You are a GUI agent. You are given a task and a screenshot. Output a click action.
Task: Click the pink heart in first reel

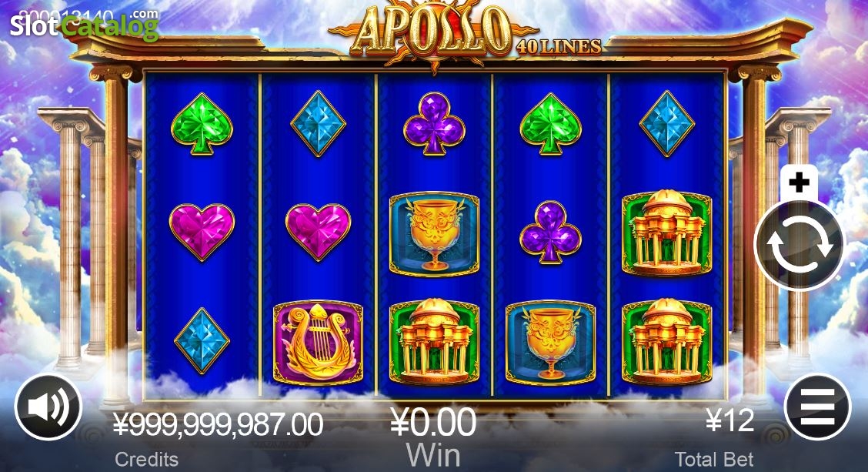(202, 232)
